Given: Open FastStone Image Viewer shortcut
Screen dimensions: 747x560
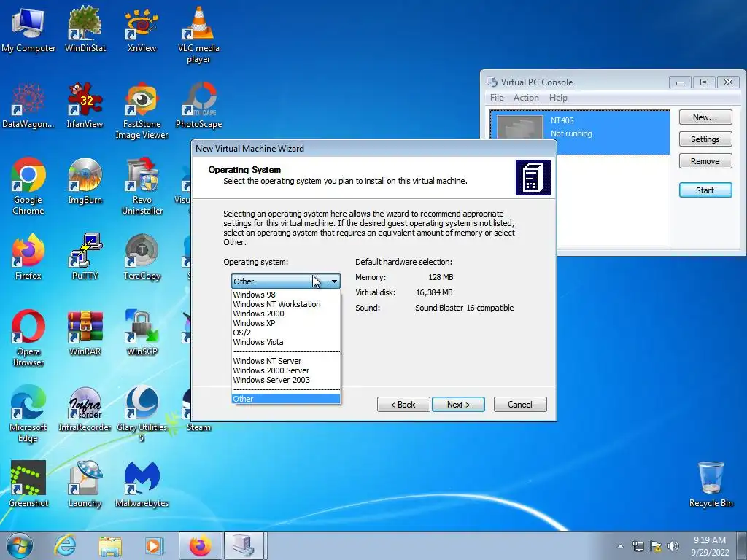Looking at the screenshot, I should [142, 112].
